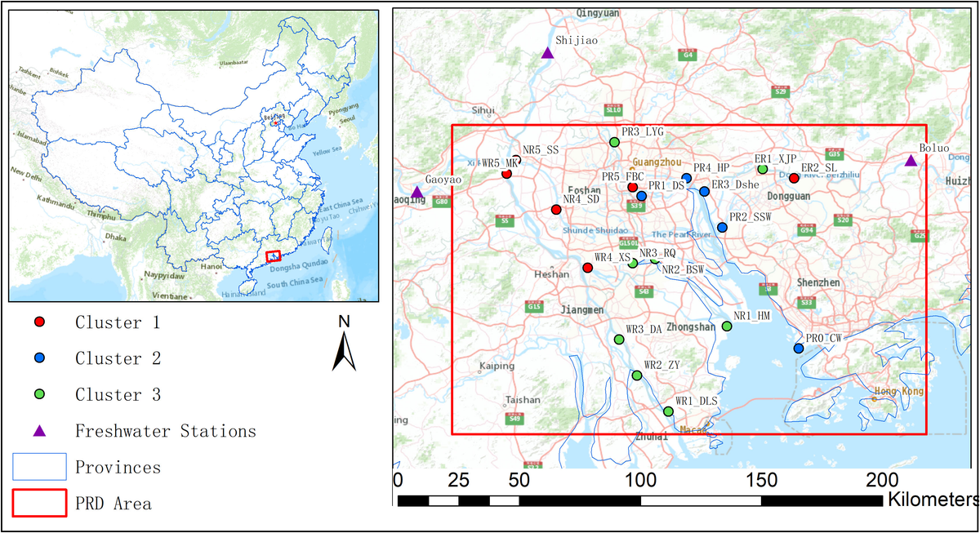Select the PR0_CW blue marker near Shenzhen
980x533 pixels.
coord(799,348)
